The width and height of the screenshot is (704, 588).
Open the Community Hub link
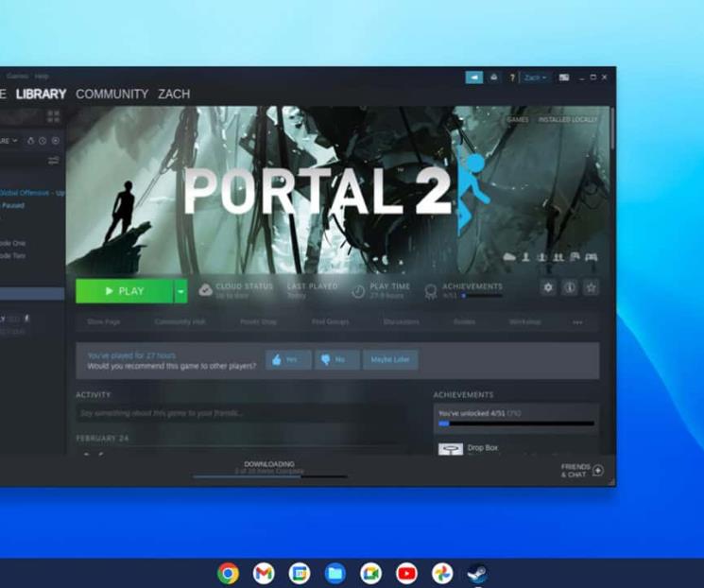coord(180,321)
